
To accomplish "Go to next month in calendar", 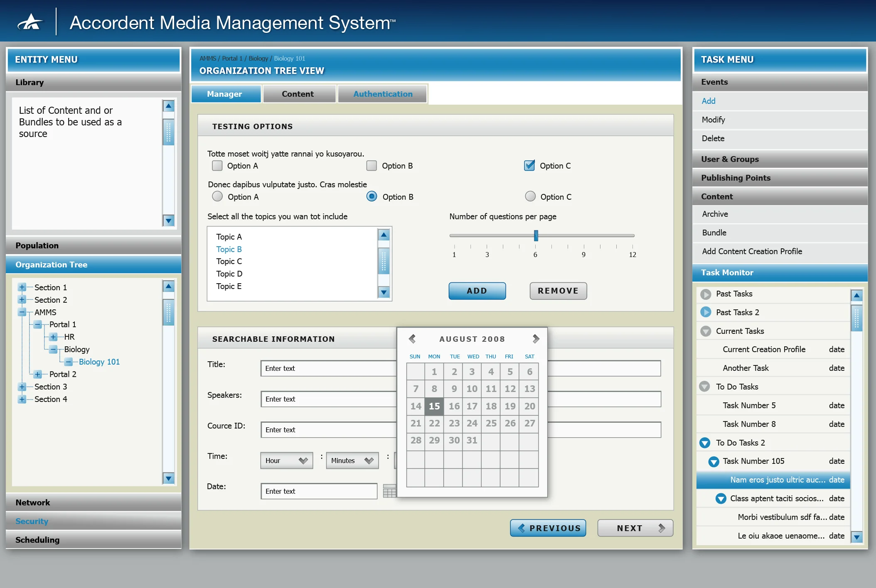I will coord(536,339).
